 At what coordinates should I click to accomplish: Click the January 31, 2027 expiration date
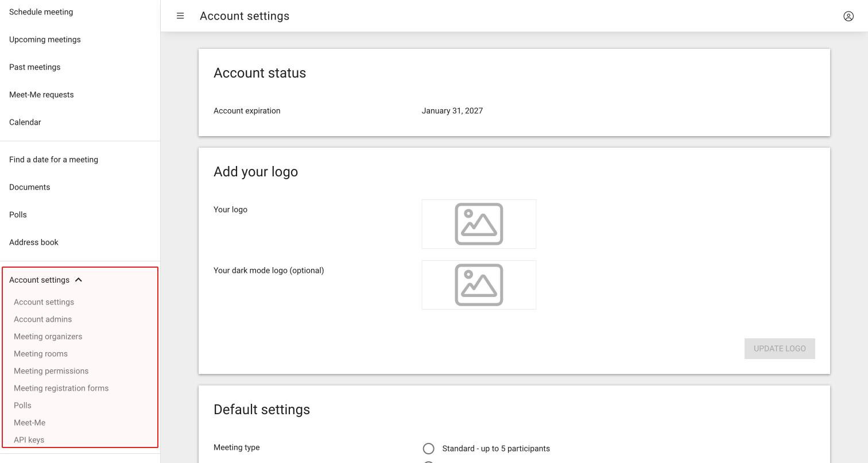(x=452, y=111)
